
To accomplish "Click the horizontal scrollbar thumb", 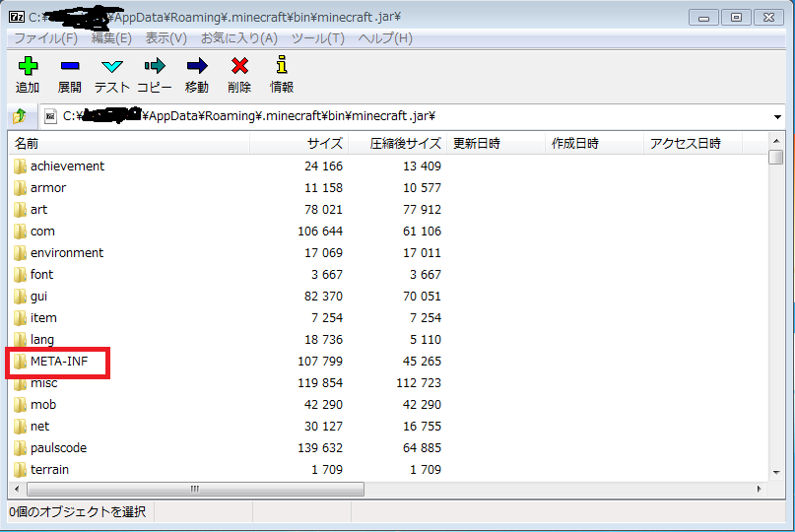I will (x=194, y=489).
